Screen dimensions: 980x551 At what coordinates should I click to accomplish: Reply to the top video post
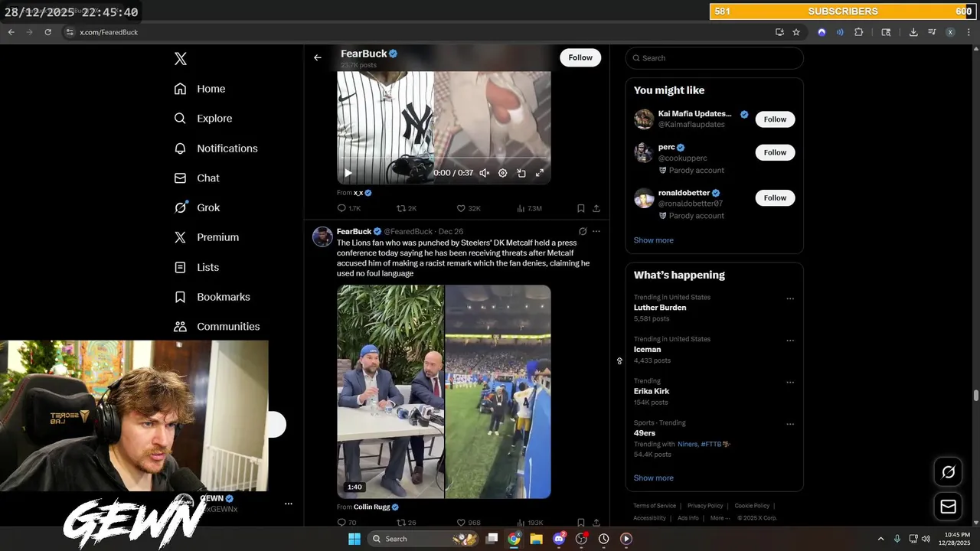349,208
